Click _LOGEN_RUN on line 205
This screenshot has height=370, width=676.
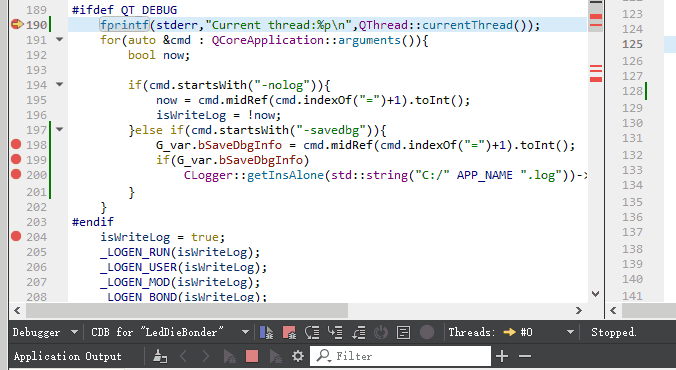135,252
